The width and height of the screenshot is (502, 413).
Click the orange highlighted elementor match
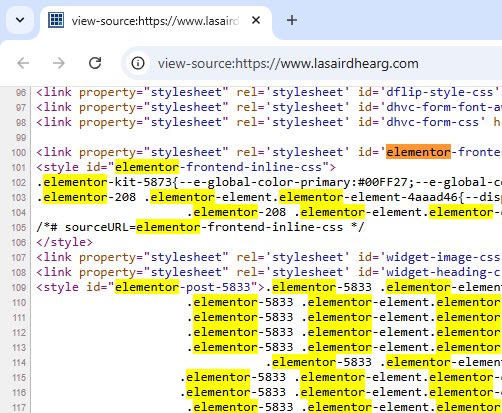(x=418, y=152)
